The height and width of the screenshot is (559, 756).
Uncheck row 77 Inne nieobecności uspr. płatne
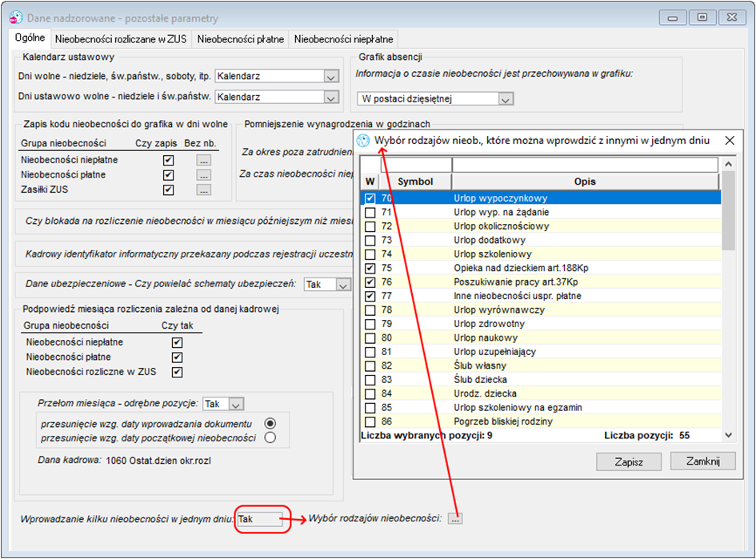(x=370, y=297)
